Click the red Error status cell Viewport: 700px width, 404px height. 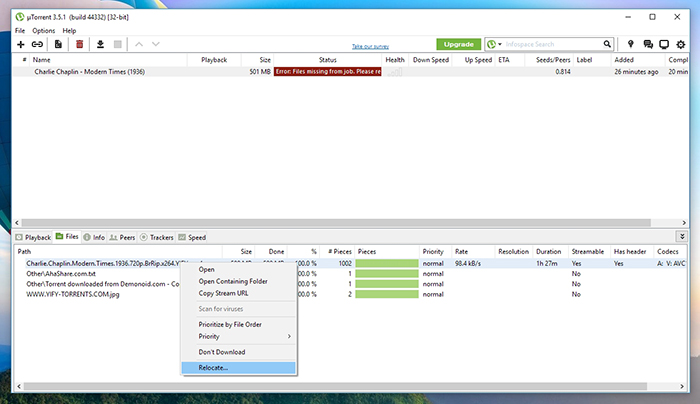[327, 71]
